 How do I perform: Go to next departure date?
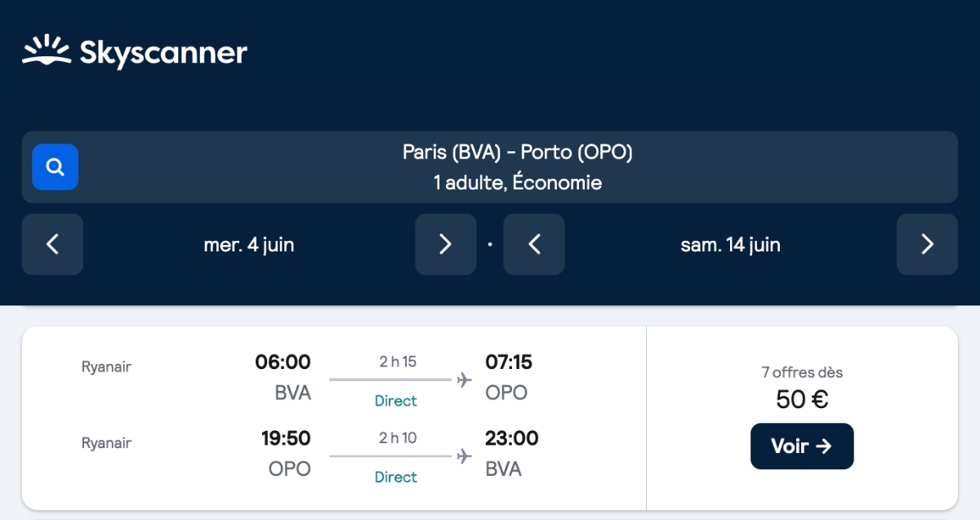(445, 244)
